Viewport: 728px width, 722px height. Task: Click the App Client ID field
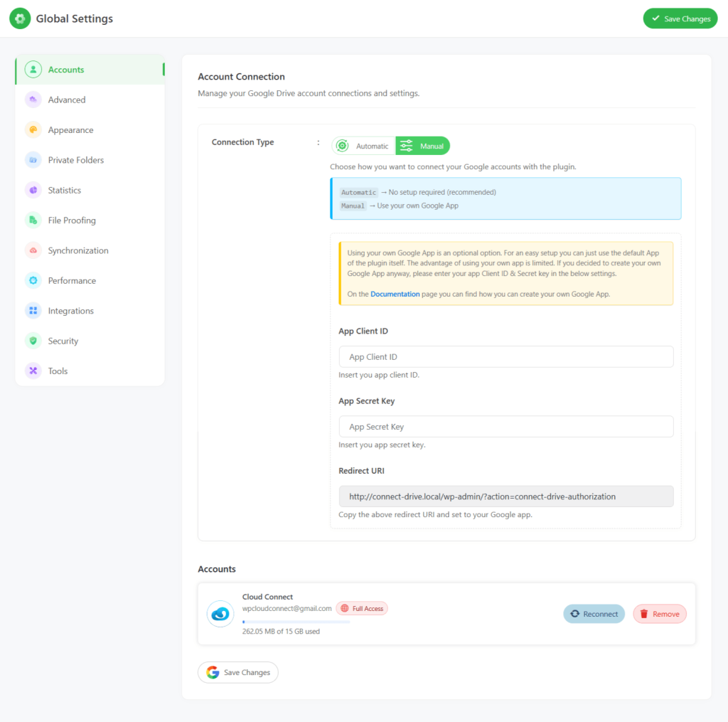(505, 357)
